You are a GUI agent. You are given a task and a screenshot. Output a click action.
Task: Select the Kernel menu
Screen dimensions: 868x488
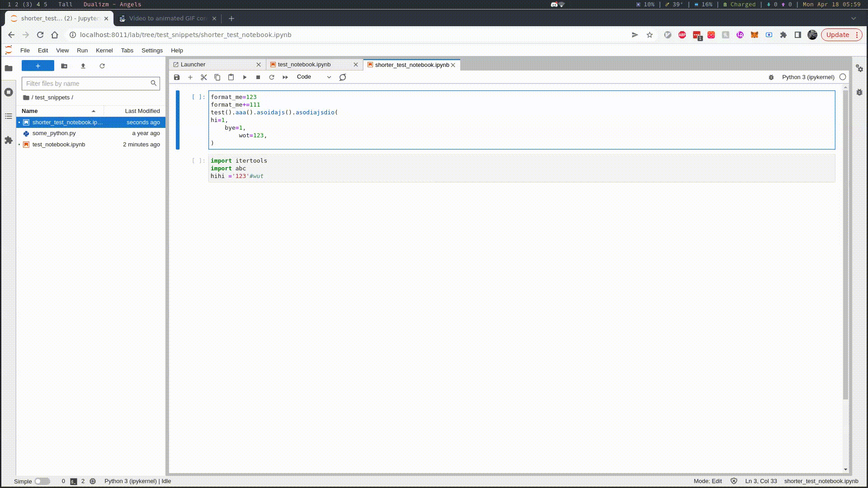pyautogui.click(x=104, y=50)
